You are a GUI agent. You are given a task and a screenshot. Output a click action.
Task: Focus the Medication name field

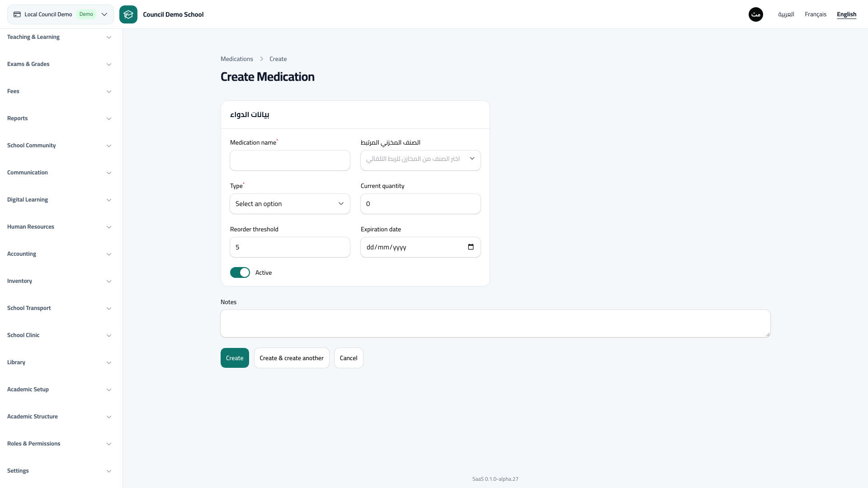point(290,160)
